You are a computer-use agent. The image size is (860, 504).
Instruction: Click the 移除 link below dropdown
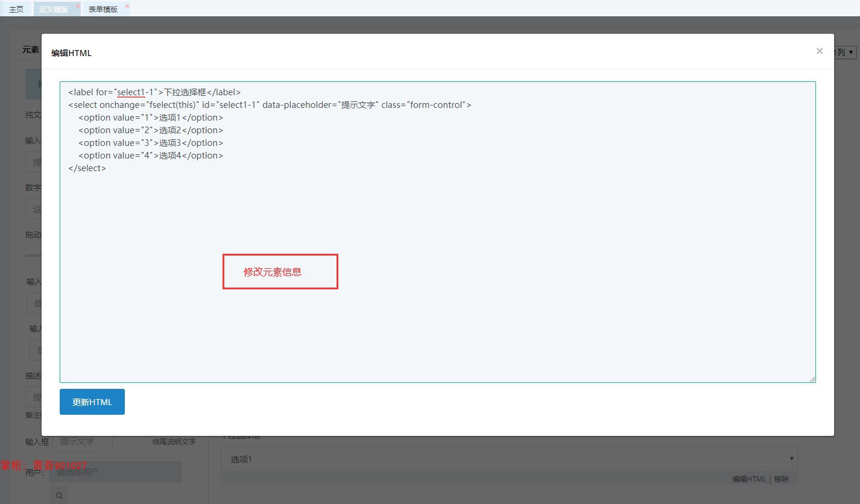point(782,479)
